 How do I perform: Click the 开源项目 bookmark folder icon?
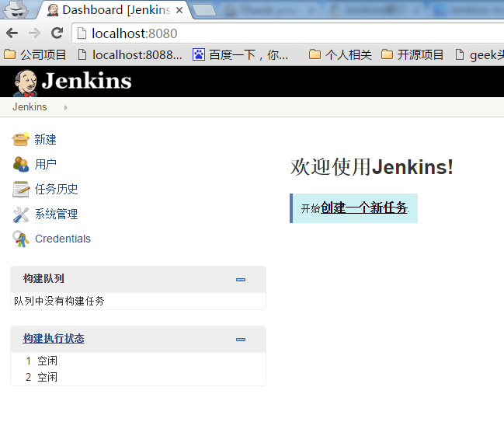coord(387,54)
